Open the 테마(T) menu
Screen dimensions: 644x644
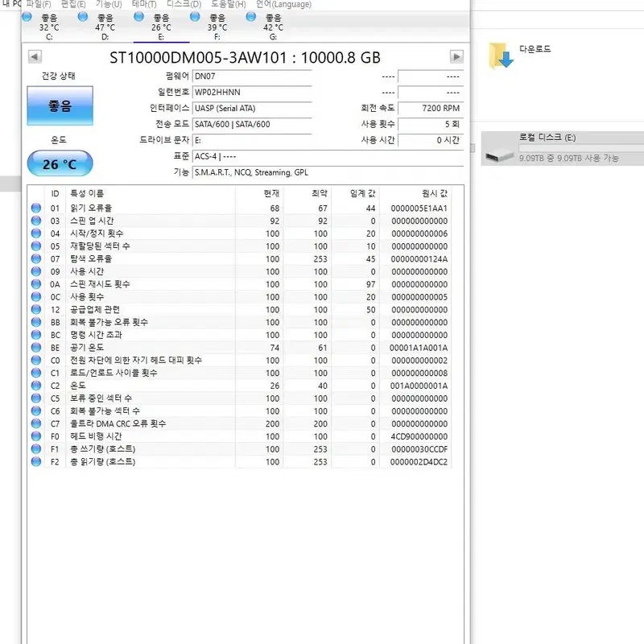coord(144,4)
